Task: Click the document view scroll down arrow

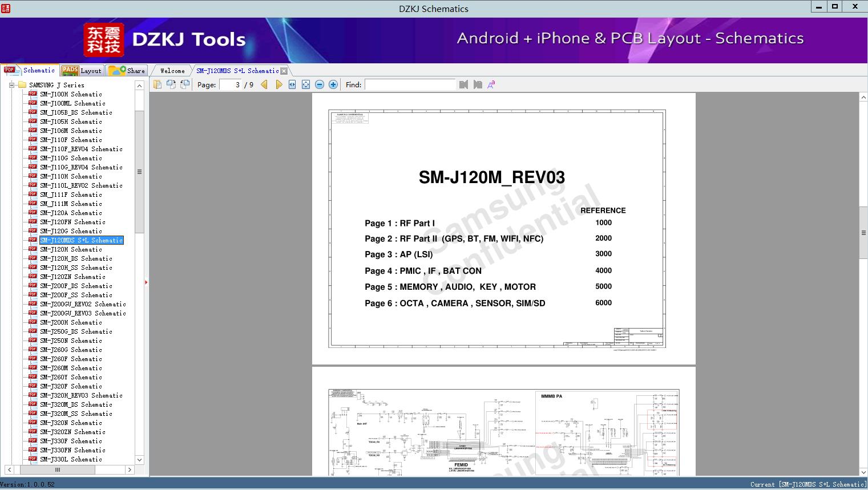Action: click(863, 472)
